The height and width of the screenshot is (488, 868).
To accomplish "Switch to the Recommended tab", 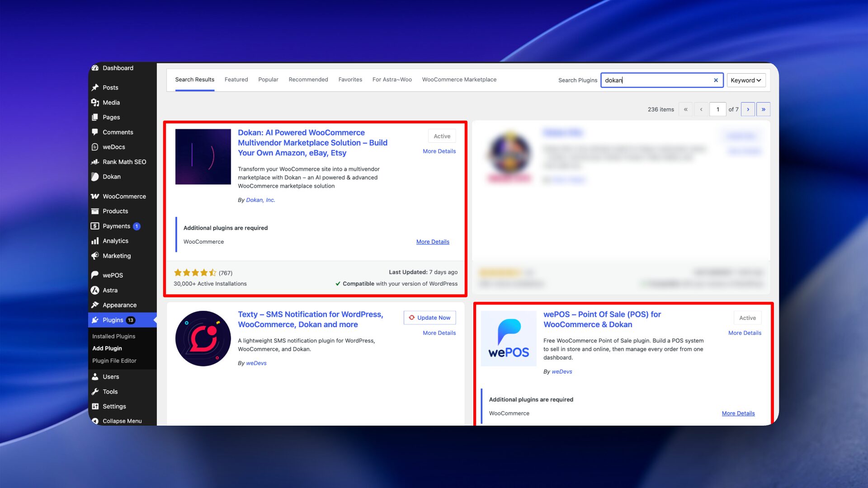I will [x=308, y=80].
